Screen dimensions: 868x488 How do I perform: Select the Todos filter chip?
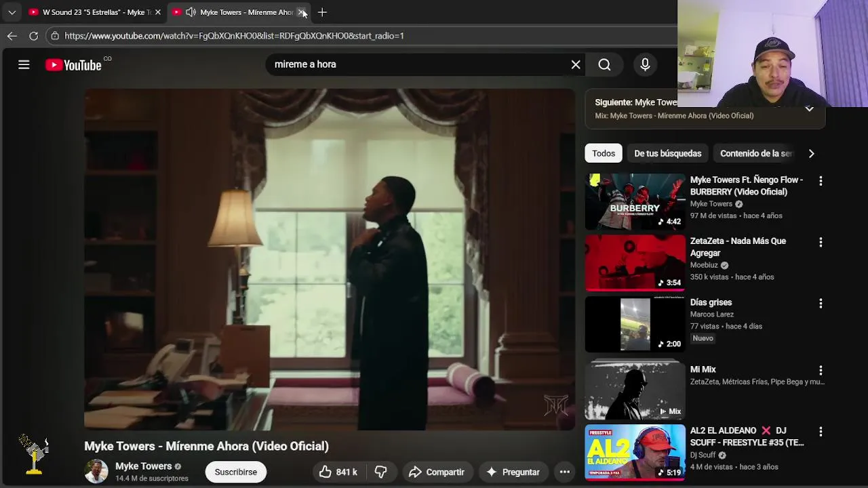point(604,153)
